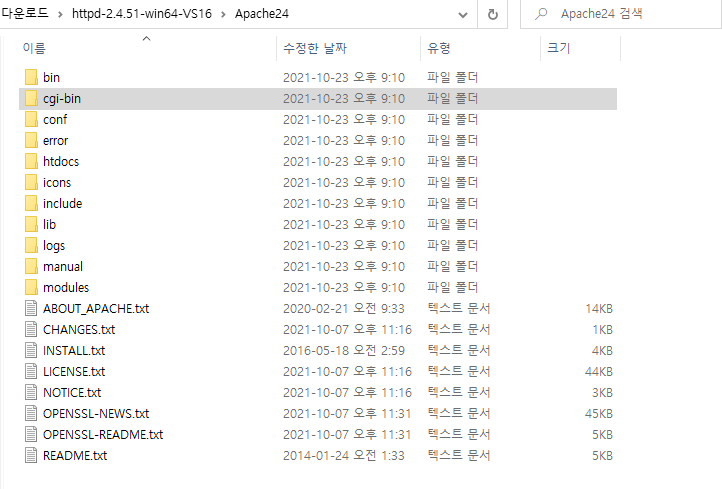Viewport: 722px width, 489px height.
Task: Click INSTALL.txt date 2016-05-18 오전 2:59
Action: (x=344, y=350)
